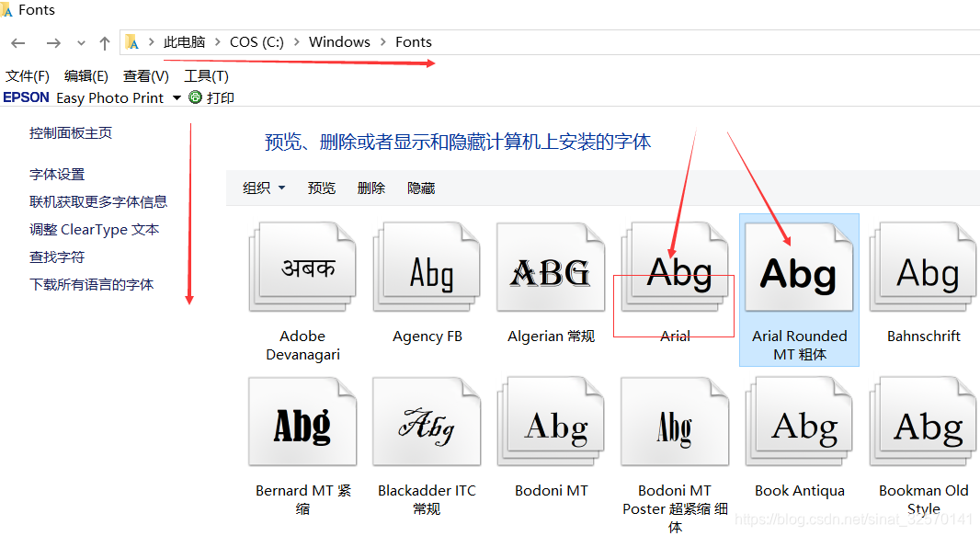Click EPSON Easy Photo Print label
Image resolution: width=980 pixels, height=536 pixels.
pos(83,98)
